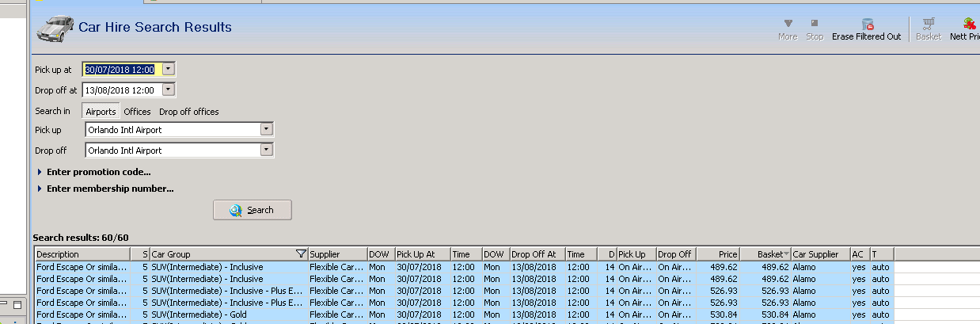This screenshot has width=980, height=324.
Task: Sort by the Pick Up At column header
Action: [422, 254]
